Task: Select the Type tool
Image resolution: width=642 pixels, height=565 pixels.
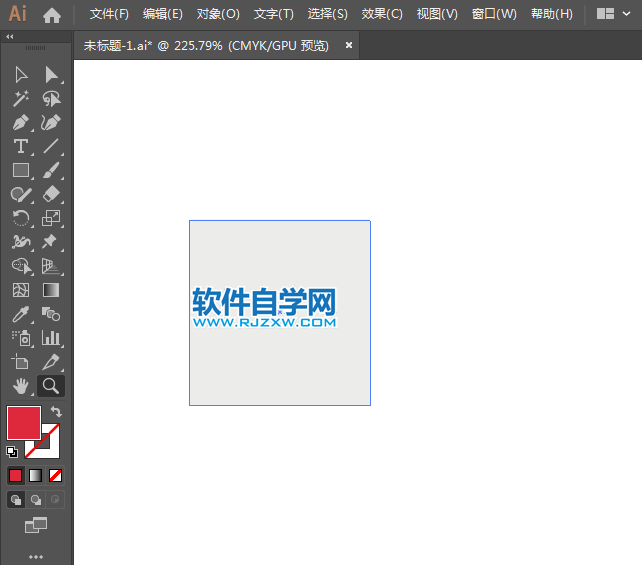Action: [x=21, y=146]
